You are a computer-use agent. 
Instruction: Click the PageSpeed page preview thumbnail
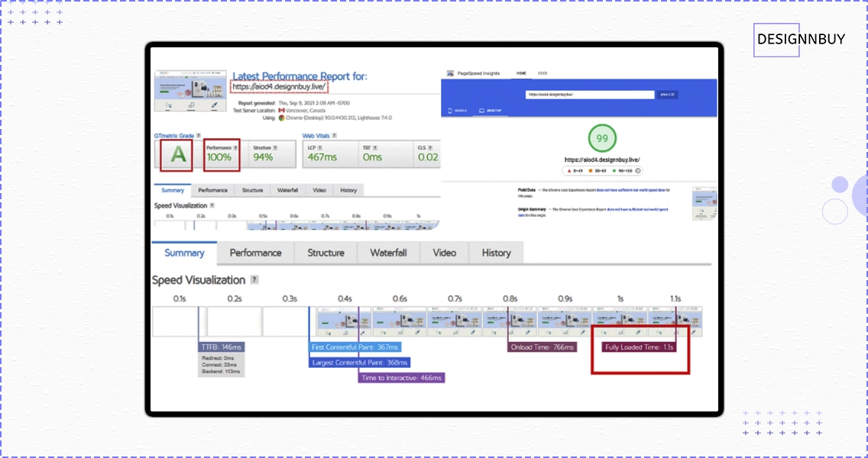click(704, 204)
